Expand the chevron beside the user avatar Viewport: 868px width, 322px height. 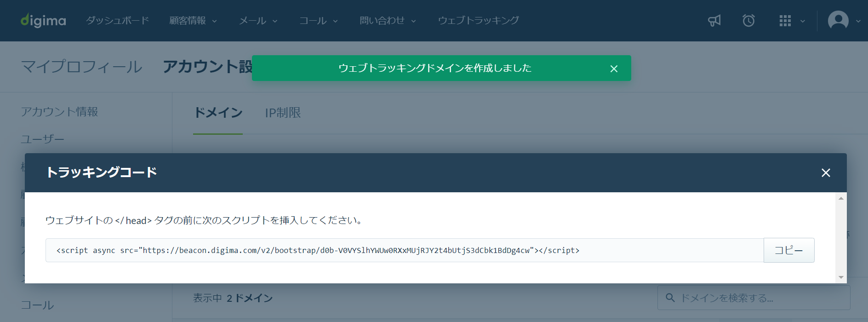click(x=858, y=21)
